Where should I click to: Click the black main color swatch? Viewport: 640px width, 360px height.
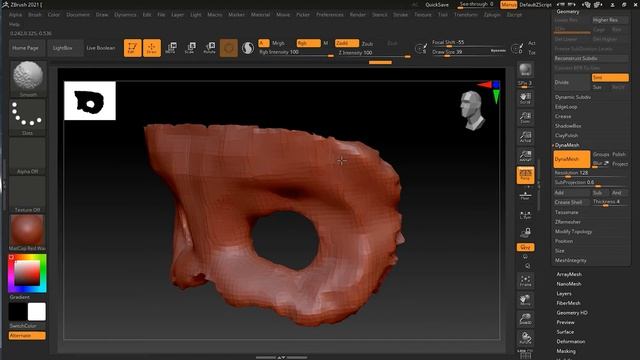click(18, 312)
